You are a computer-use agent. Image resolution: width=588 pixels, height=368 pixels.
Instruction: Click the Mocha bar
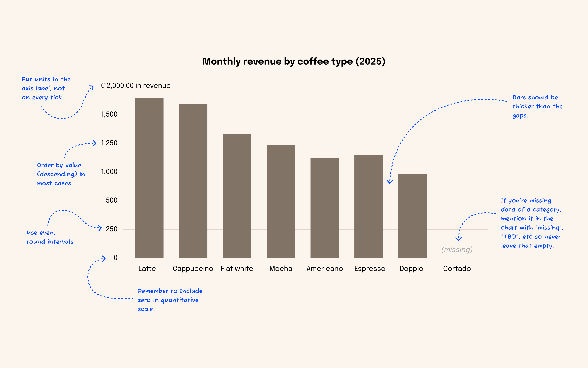281,201
